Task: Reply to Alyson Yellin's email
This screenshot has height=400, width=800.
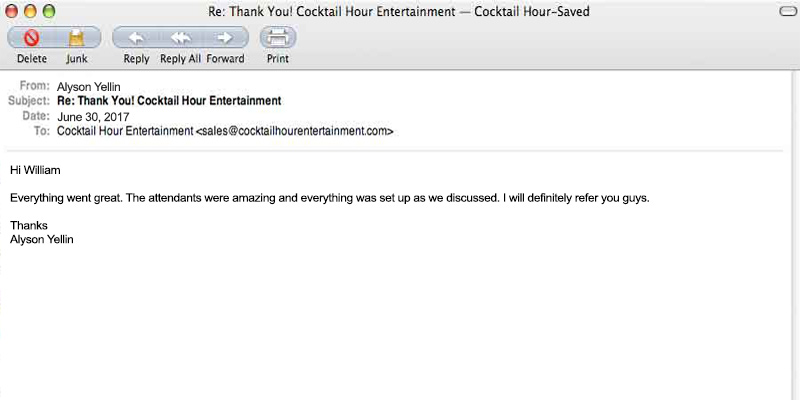Action: [x=136, y=38]
